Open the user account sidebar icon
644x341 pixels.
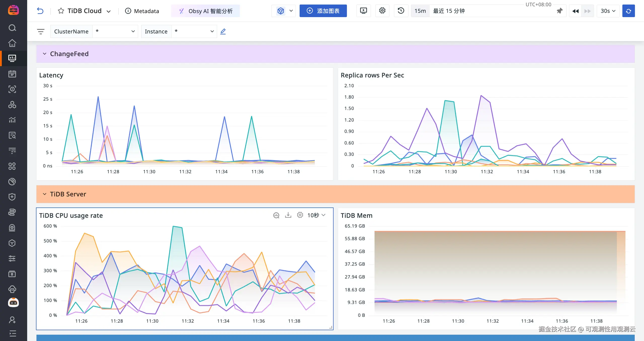[x=12, y=320]
